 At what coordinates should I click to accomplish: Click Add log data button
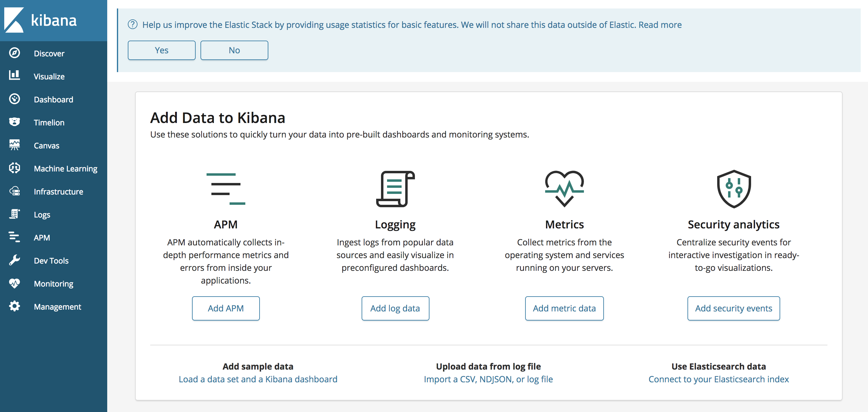tap(395, 308)
